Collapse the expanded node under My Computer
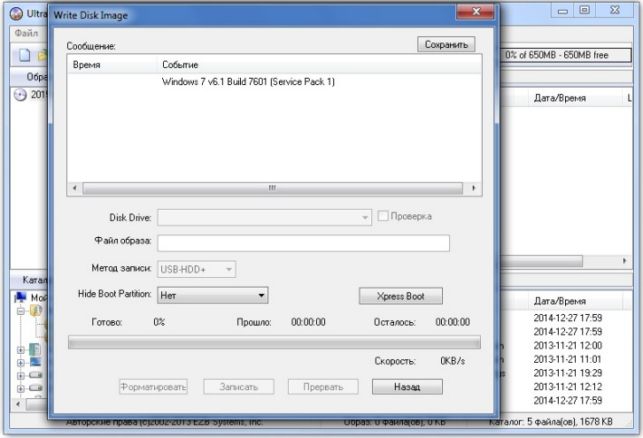 tap(21, 311)
